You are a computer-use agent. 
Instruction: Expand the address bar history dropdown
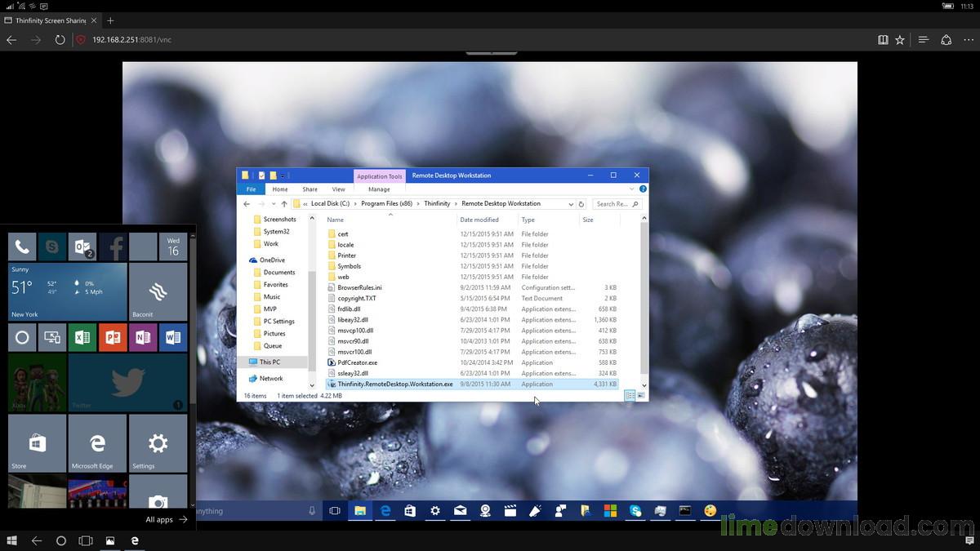point(570,204)
